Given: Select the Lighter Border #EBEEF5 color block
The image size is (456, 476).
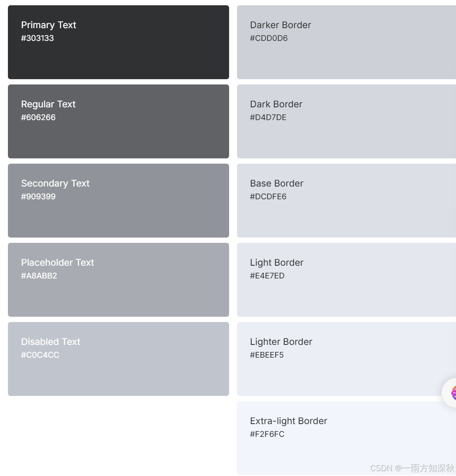Looking at the screenshot, I should click(347, 359).
